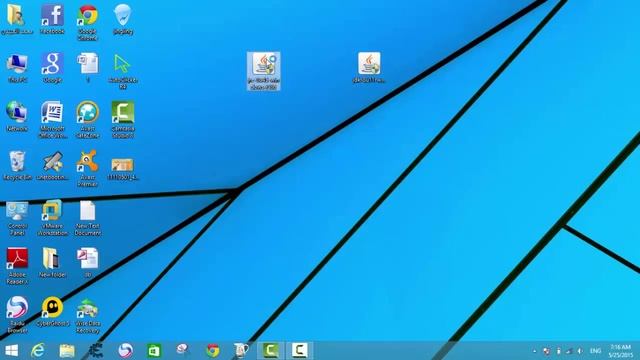
Task: Launch Internet Explorer from the taskbar
Action: click(x=38, y=350)
